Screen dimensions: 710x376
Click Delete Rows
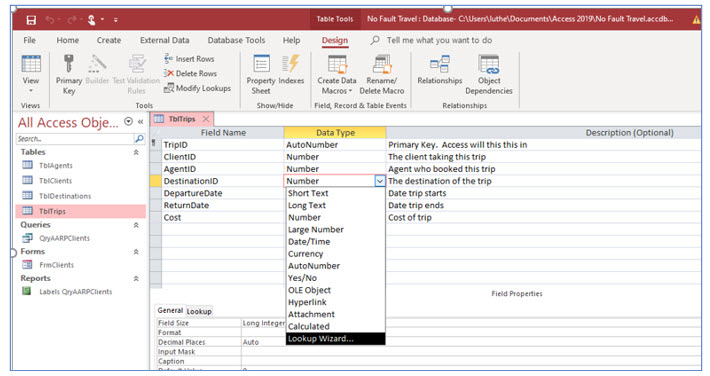[x=191, y=73]
